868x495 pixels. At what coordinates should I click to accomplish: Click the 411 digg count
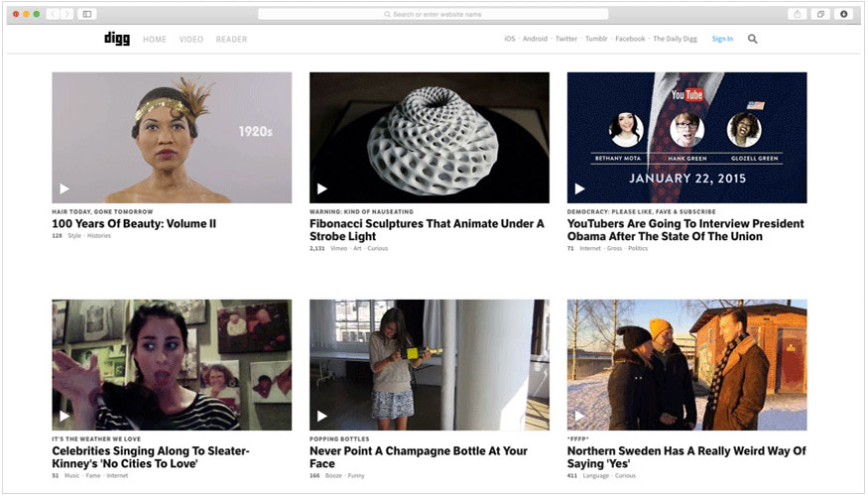[571, 475]
